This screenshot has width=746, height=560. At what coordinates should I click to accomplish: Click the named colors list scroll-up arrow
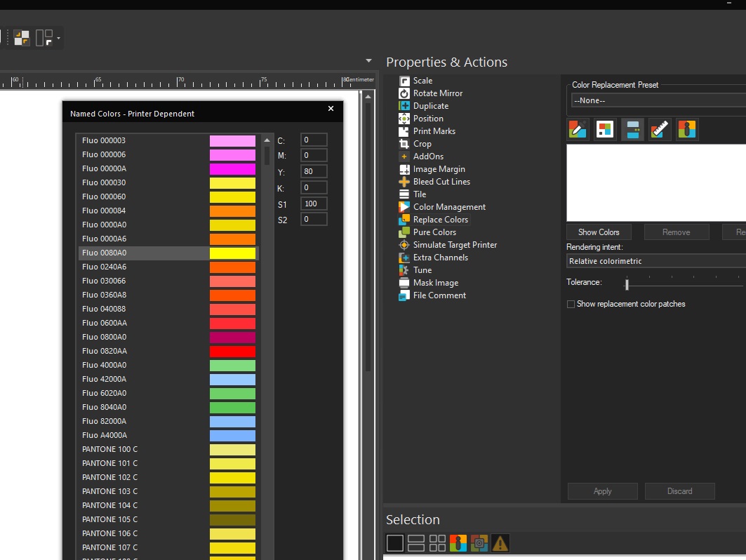(x=267, y=140)
